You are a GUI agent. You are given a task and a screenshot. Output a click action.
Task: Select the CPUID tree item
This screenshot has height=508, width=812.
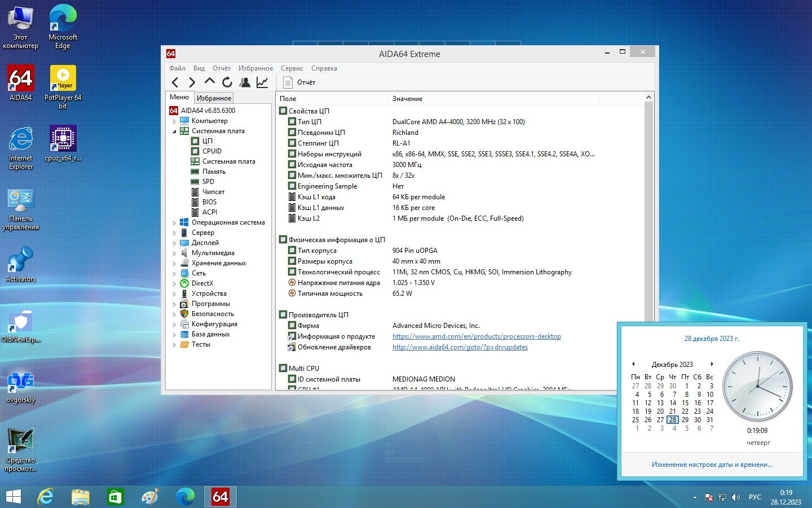(211, 151)
